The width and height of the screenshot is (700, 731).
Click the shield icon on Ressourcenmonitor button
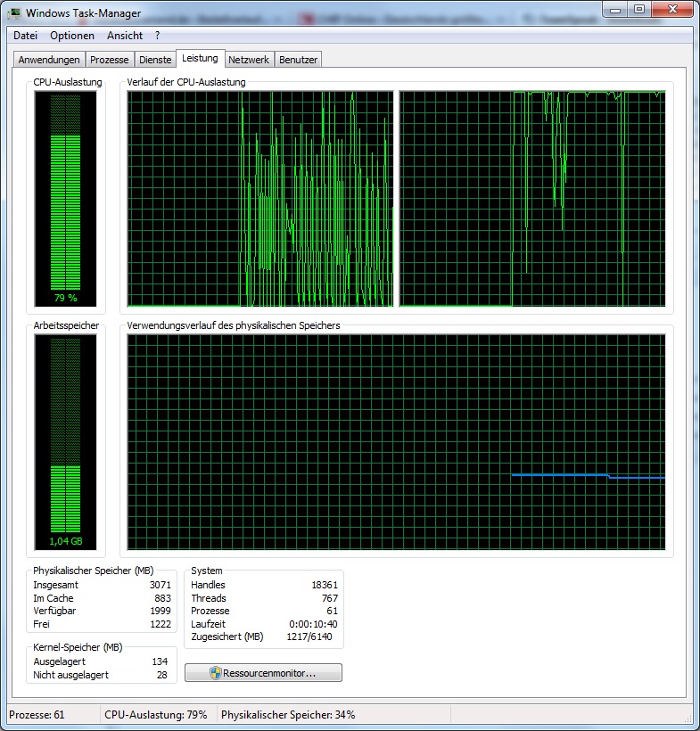216,673
